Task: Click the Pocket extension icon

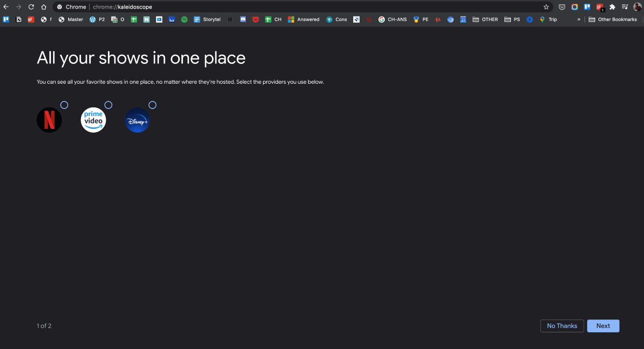Action: 562,7
